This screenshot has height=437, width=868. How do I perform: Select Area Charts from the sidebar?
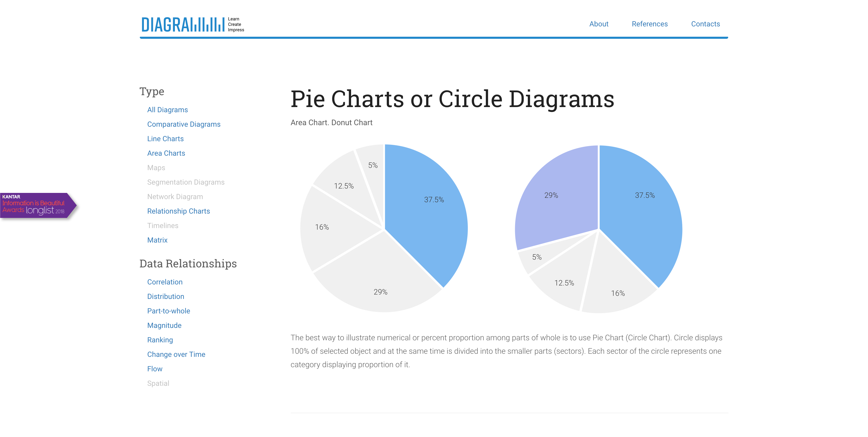pos(166,153)
